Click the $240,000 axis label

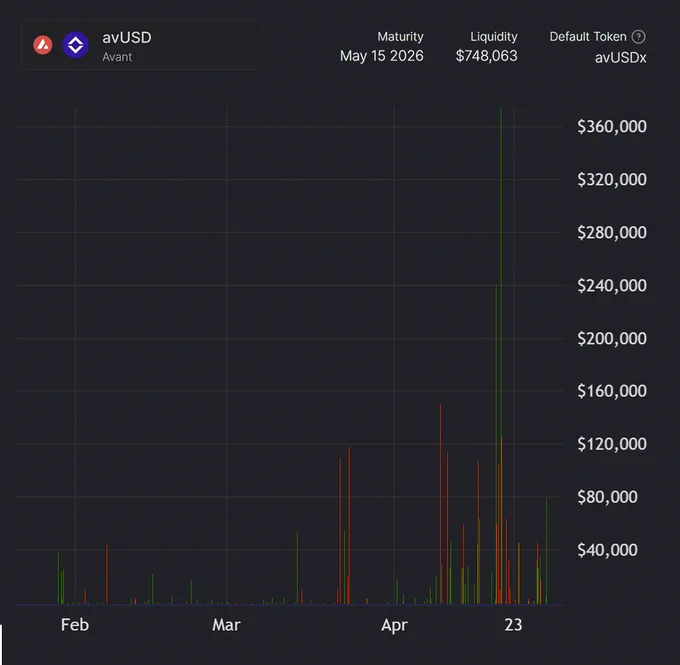pos(612,285)
